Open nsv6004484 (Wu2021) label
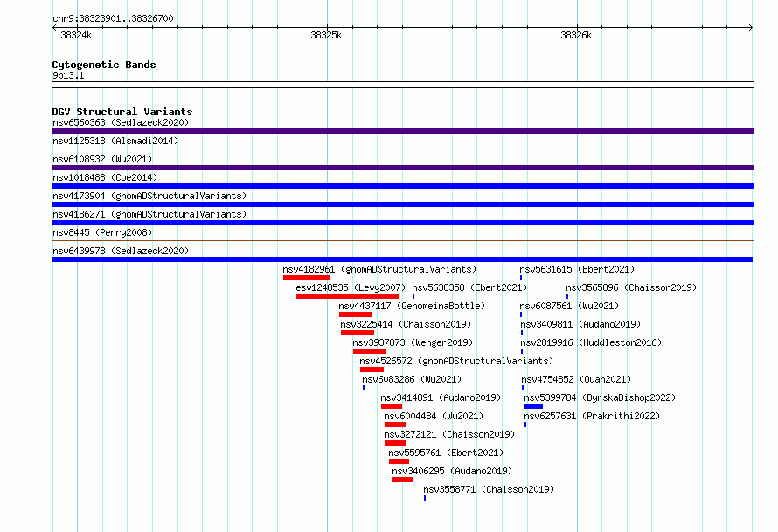The height and width of the screenshot is (532, 778). 434,416
